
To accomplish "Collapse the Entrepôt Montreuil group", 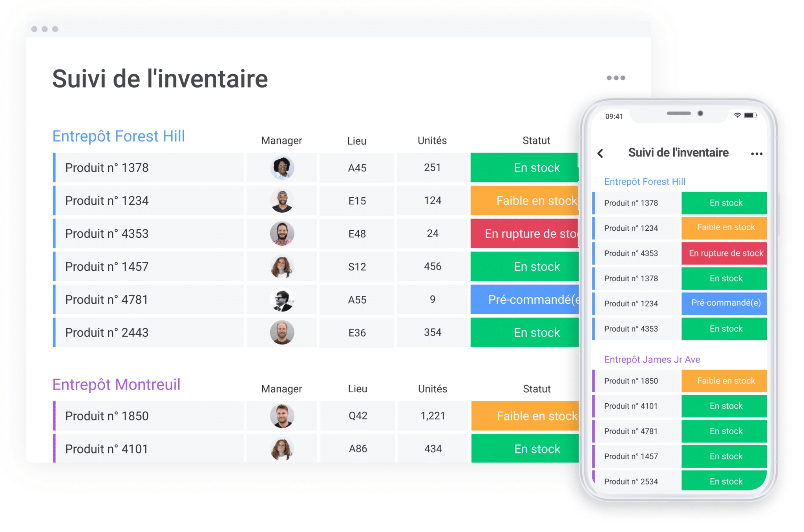I will [116, 384].
